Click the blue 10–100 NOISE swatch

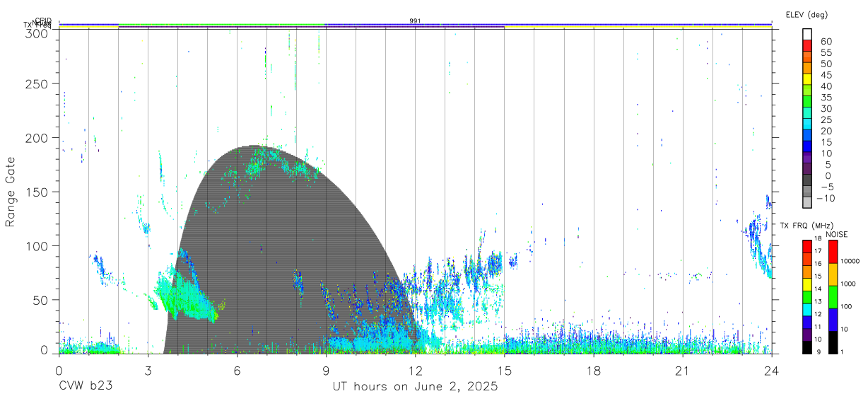(833, 320)
